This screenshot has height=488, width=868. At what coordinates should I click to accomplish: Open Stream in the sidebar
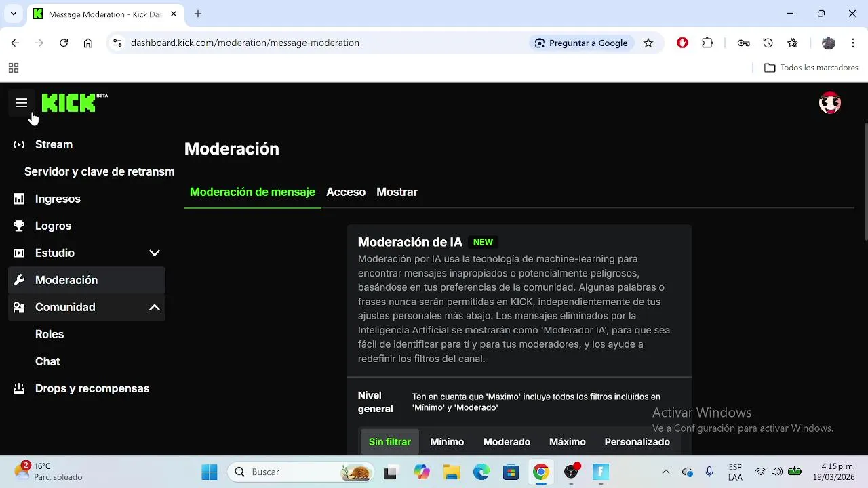pos(87,144)
